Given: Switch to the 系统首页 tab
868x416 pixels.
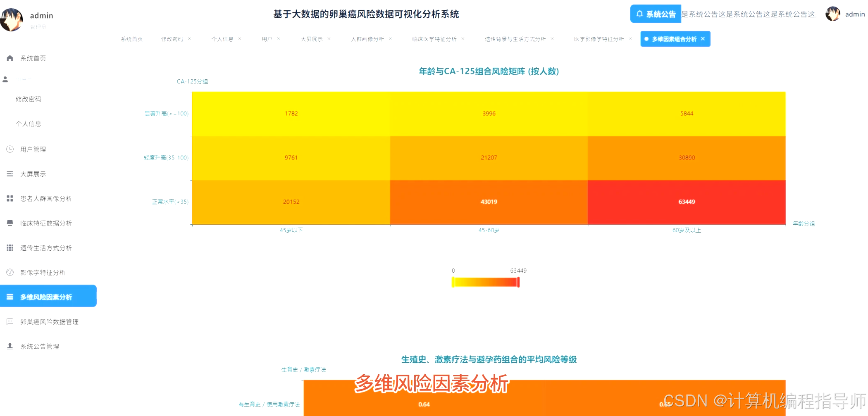Looking at the screenshot, I should tap(132, 39).
